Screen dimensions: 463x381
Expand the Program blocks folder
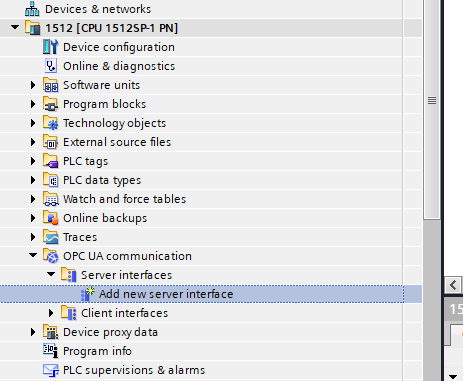click(33, 104)
